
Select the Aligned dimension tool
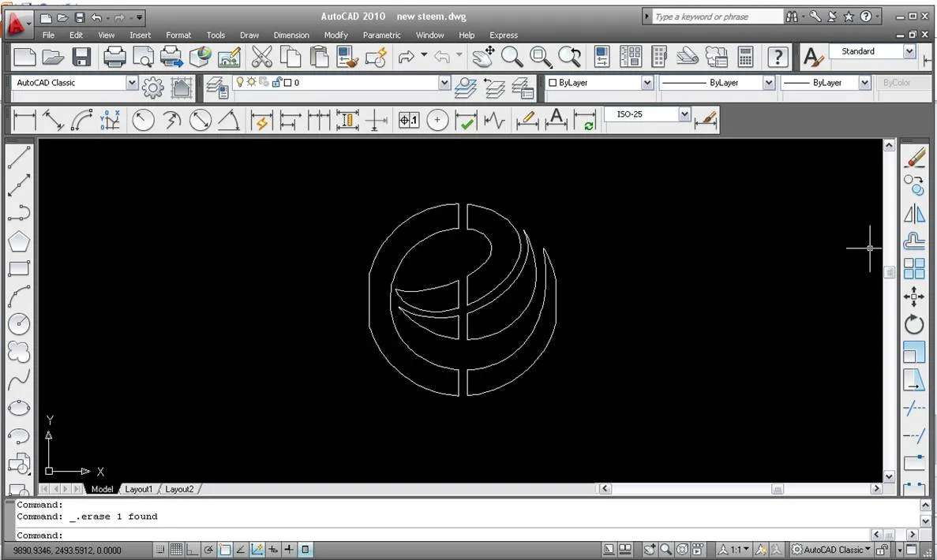point(53,120)
